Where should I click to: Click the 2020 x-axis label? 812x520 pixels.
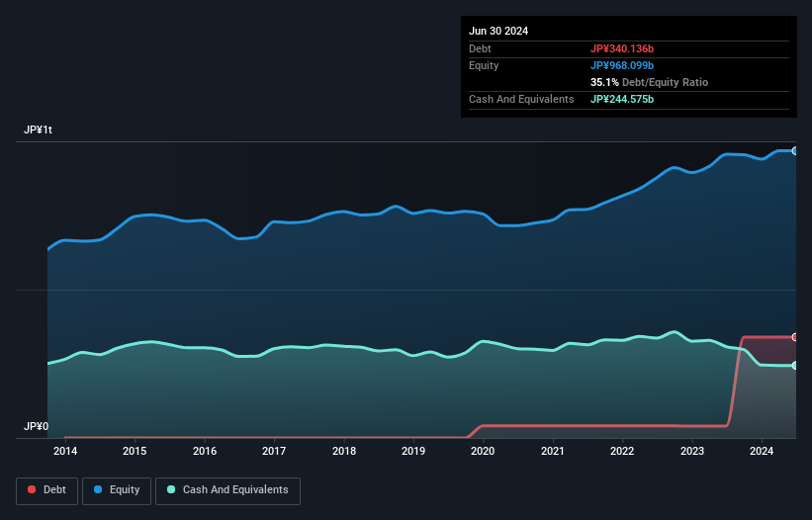tap(483, 451)
